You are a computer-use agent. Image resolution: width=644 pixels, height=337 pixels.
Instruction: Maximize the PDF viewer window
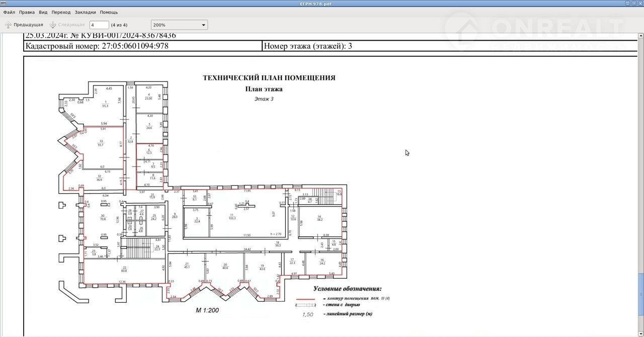(x=633, y=4)
